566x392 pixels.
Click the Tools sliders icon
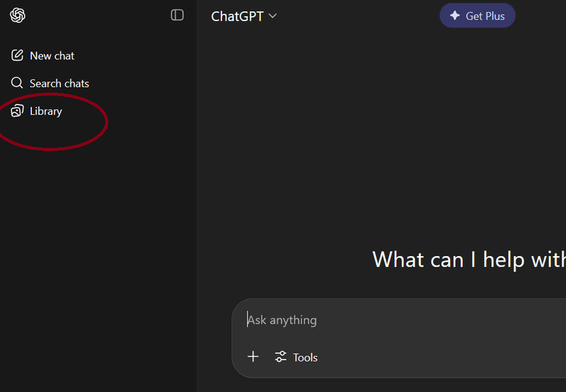pyautogui.click(x=280, y=357)
